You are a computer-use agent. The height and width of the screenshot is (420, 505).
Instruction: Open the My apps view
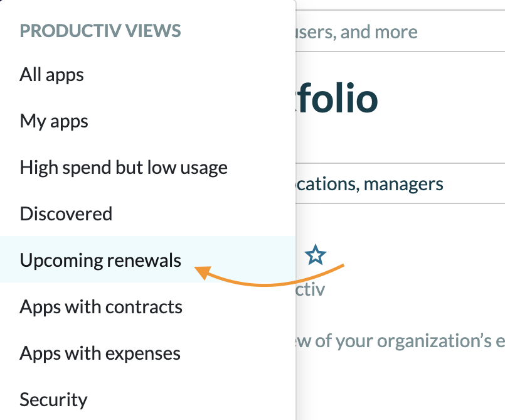pyautogui.click(x=54, y=121)
